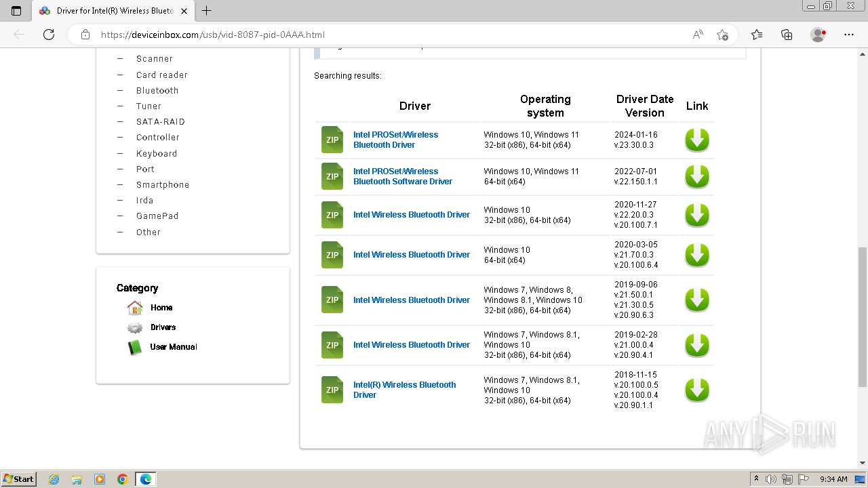Open the tab actions menu icon

pyautogui.click(x=16, y=11)
